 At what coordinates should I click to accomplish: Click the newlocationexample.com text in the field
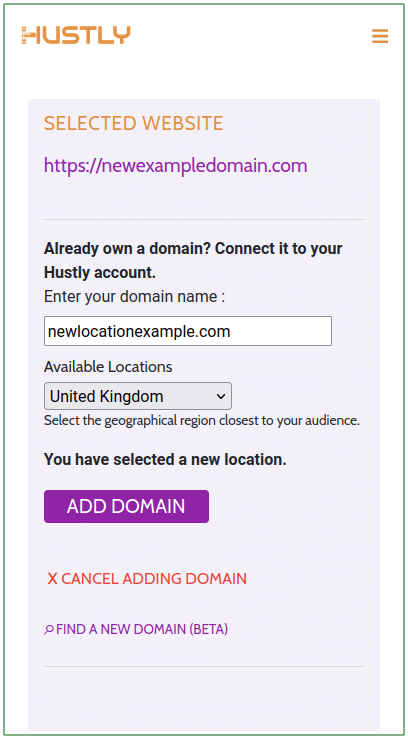point(139,331)
